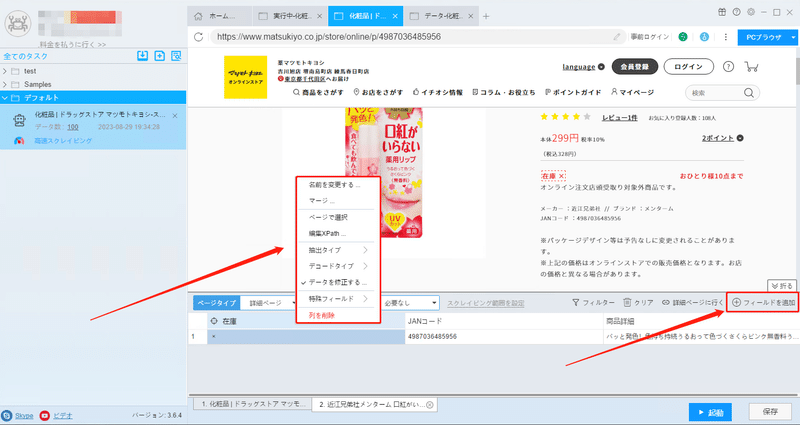Click the クリア button
Screen dimensions: 800x425
click(x=638, y=303)
